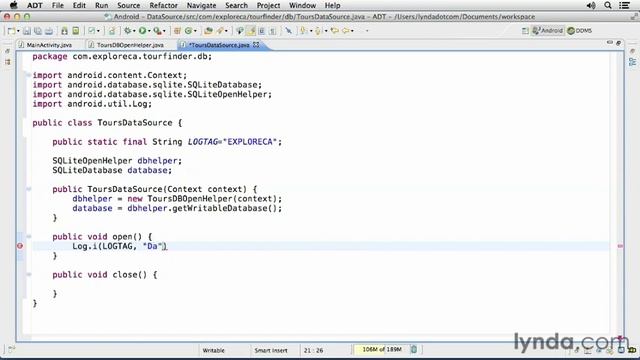Open the Source menu
The image size is (640, 360).
click(x=128, y=5)
